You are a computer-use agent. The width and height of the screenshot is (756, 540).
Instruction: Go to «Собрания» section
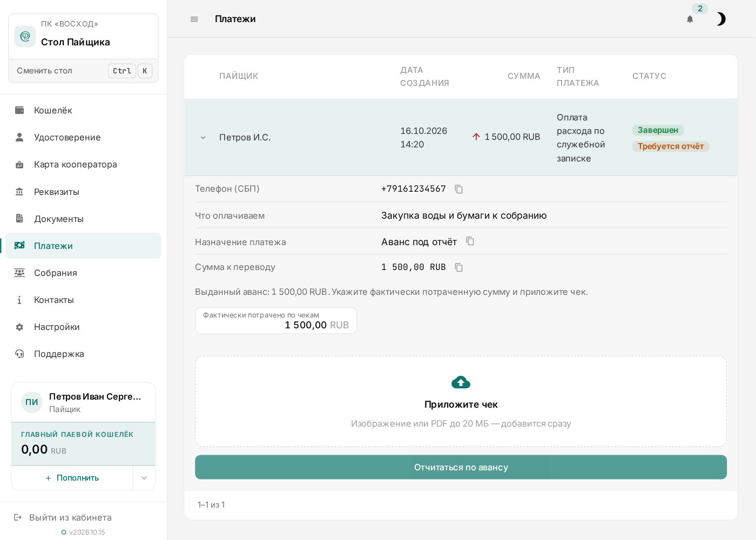click(x=84, y=273)
